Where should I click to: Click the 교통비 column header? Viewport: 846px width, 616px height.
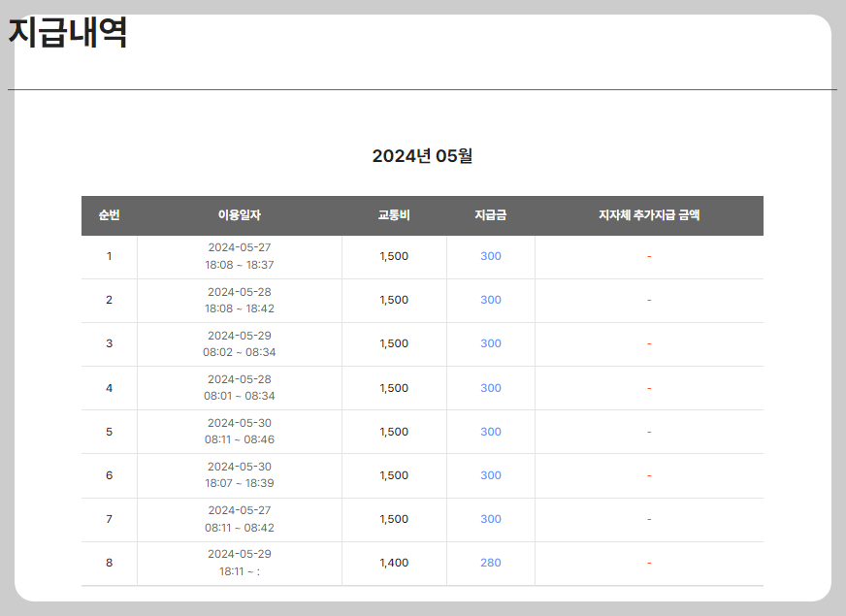pos(394,215)
